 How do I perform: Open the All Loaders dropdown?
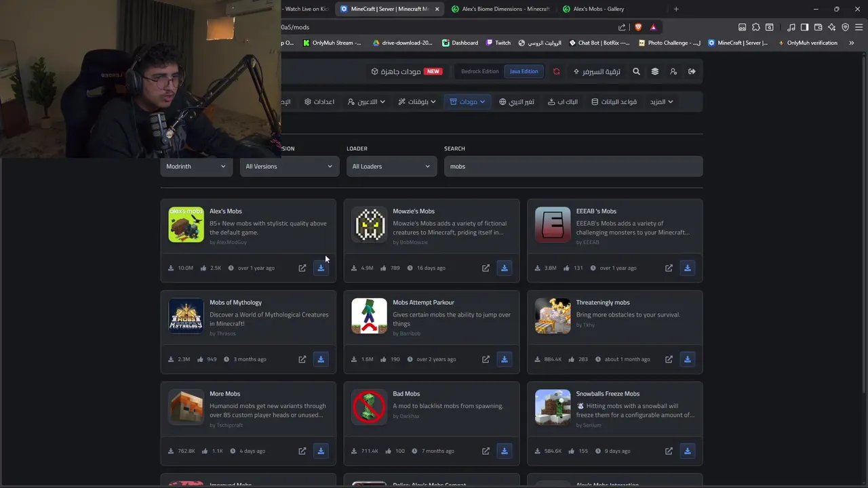tap(391, 166)
